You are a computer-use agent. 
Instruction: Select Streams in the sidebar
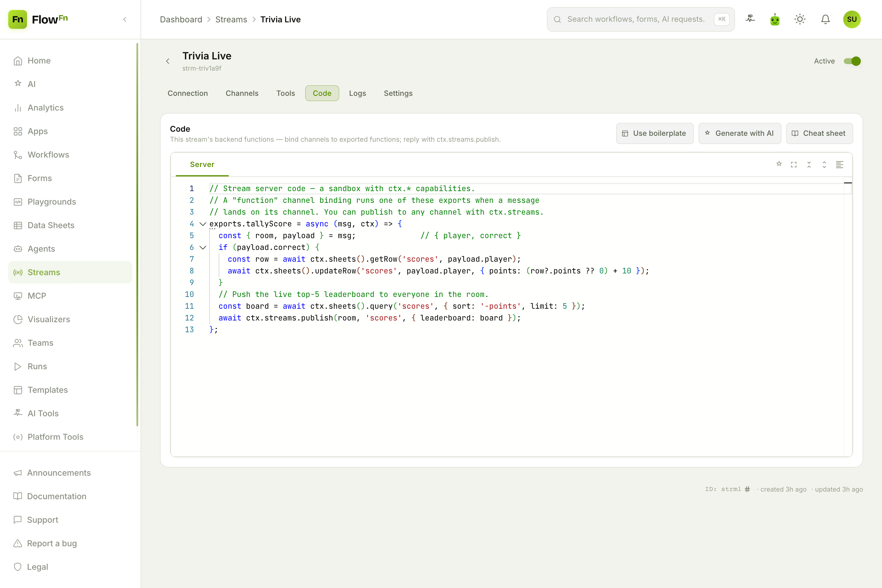tap(70, 272)
